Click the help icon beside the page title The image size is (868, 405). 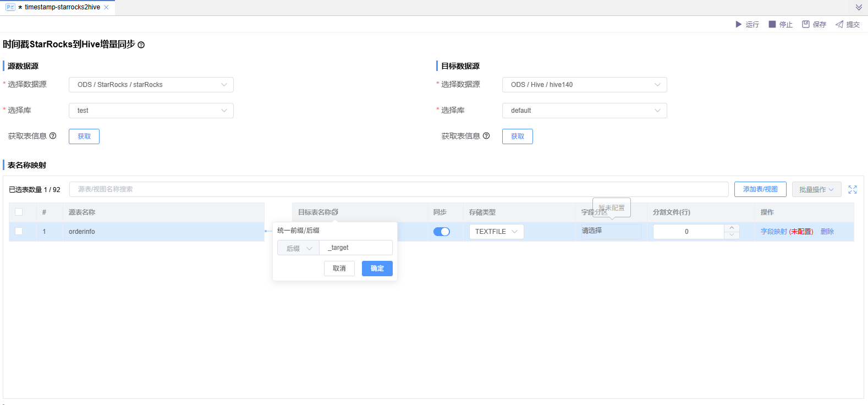(x=141, y=45)
